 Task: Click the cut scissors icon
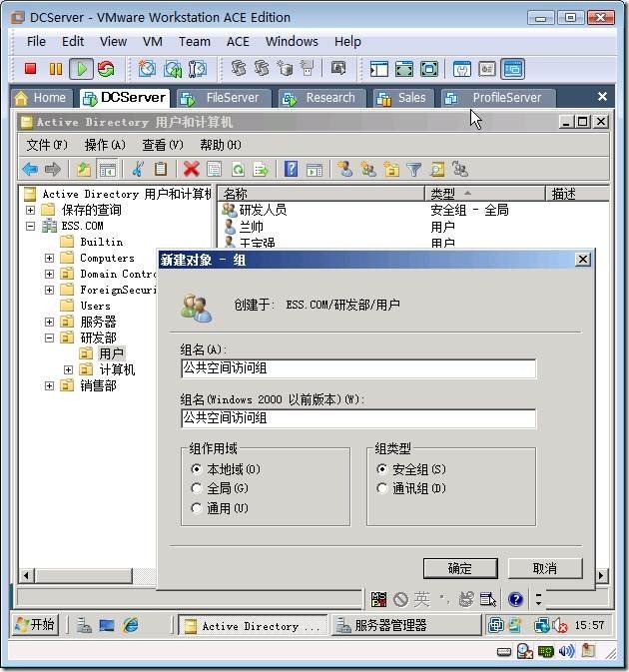138,170
